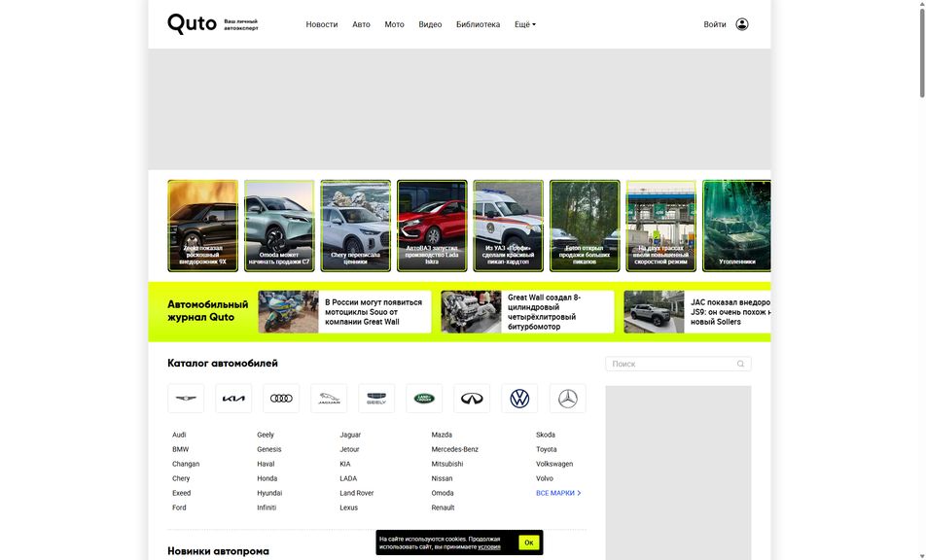Open the Новости menu item
This screenshot has height=560, width=926.
322,24
